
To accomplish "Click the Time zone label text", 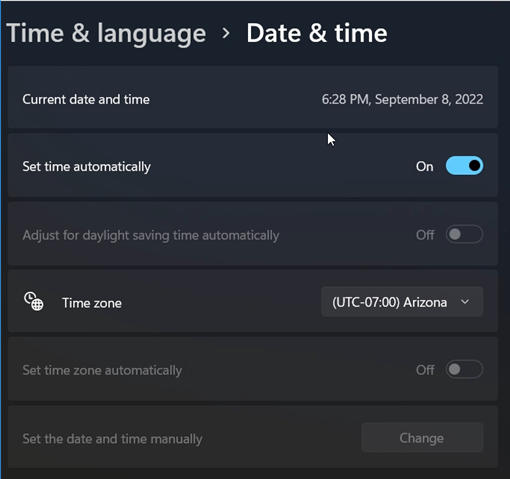I will click(x=92, y=303).
